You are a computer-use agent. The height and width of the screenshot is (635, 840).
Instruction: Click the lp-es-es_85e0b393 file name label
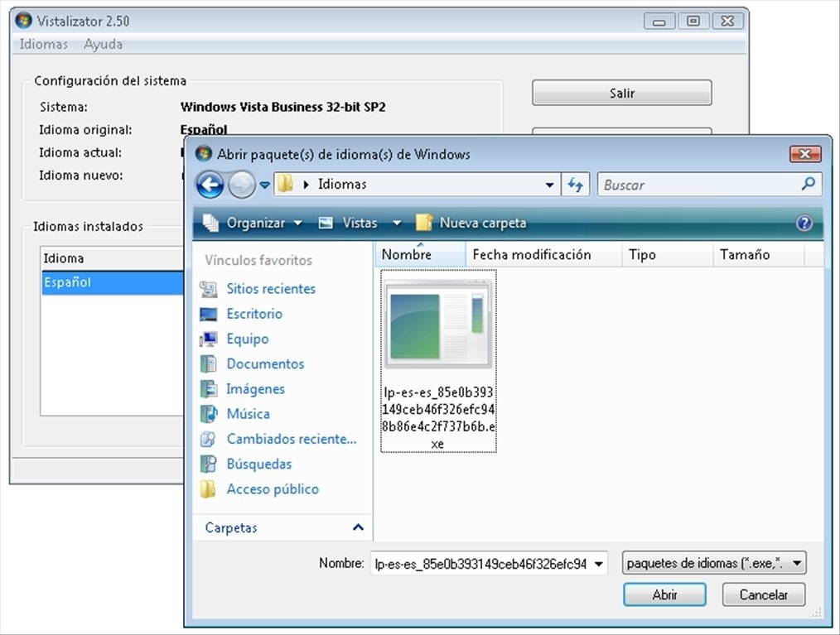pyautogui.click(x=438, y=417)
